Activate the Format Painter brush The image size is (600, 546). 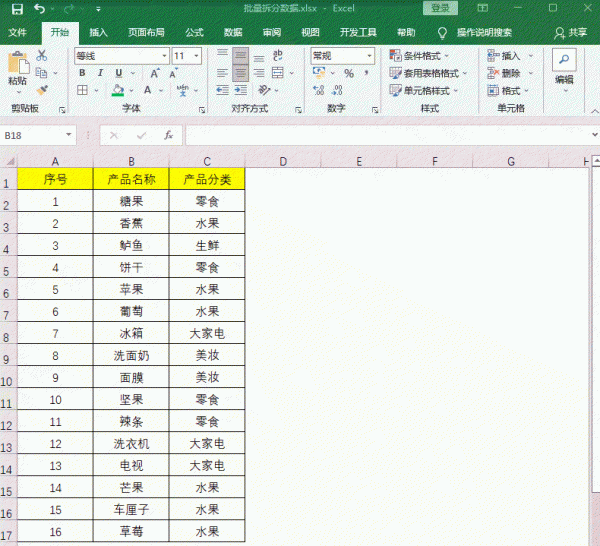42,90
